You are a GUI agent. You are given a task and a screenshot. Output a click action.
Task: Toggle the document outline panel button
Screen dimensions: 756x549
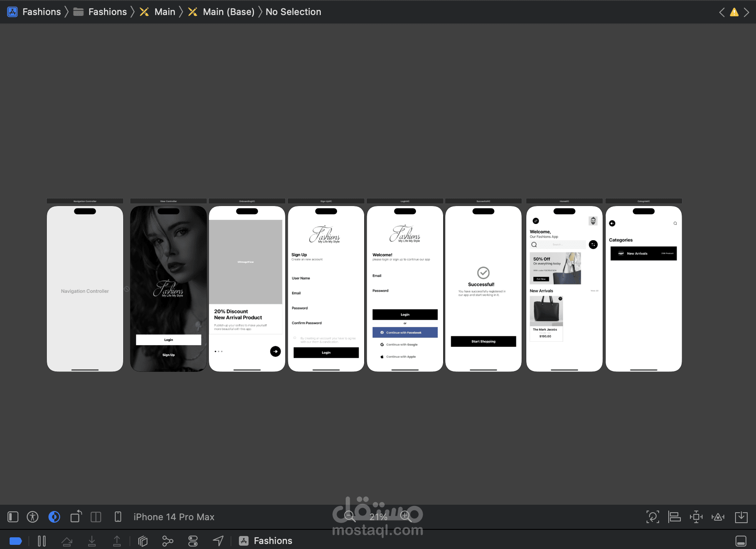pos(13,517)
